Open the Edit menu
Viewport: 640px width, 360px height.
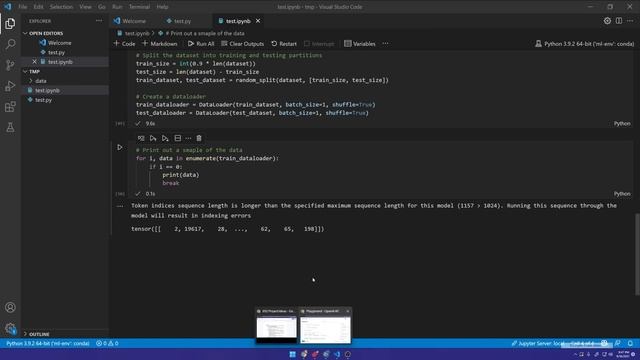pos(38,7)
